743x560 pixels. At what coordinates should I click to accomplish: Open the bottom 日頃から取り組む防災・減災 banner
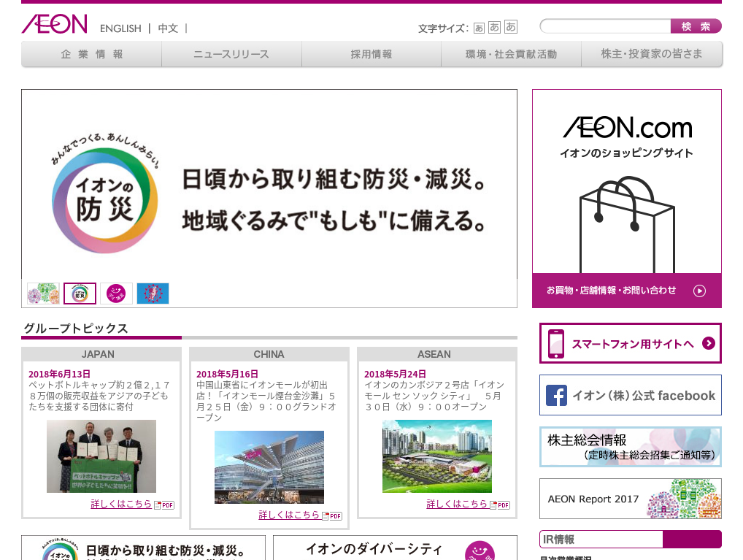click(143, 548)
